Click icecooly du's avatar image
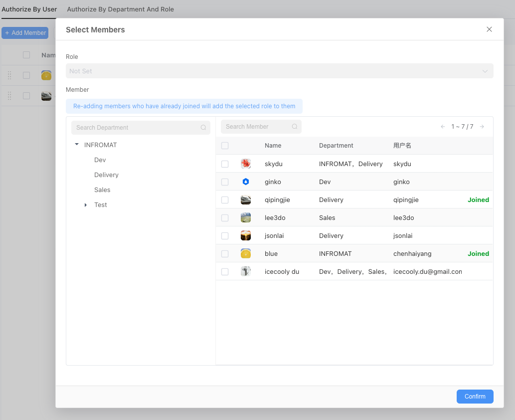 (x=245, y=271)
